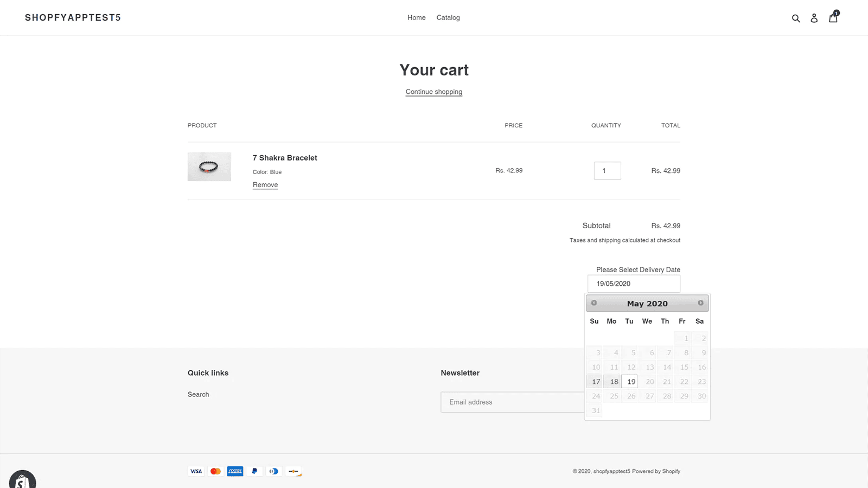Go to previous month in datepicker

coord(593,303)
